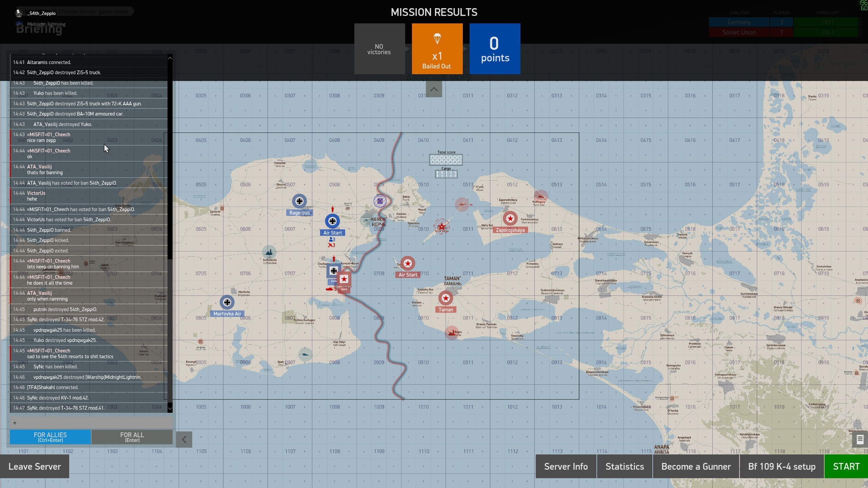The width and height of the screenshot is (868, 488).
Task: Click the chat log scrollbar down arrow
Action: [x=170, y=409]
